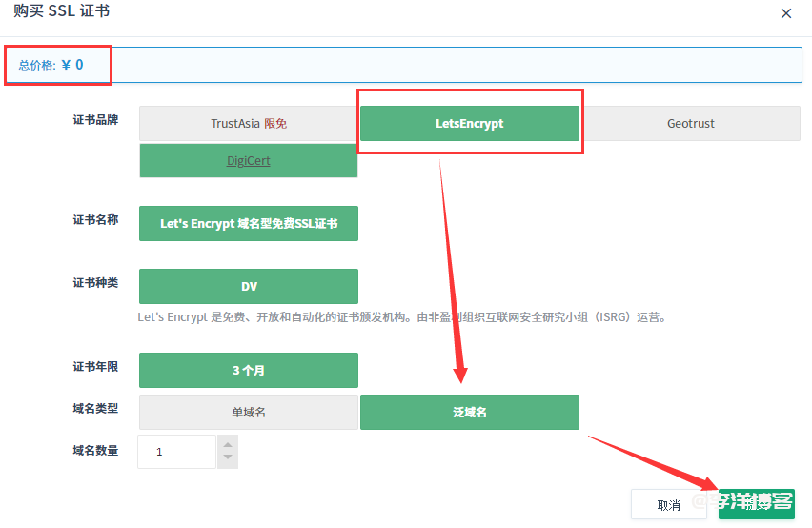
Task: Select the DigiCert brand option
Action: (x=249, y=161)
